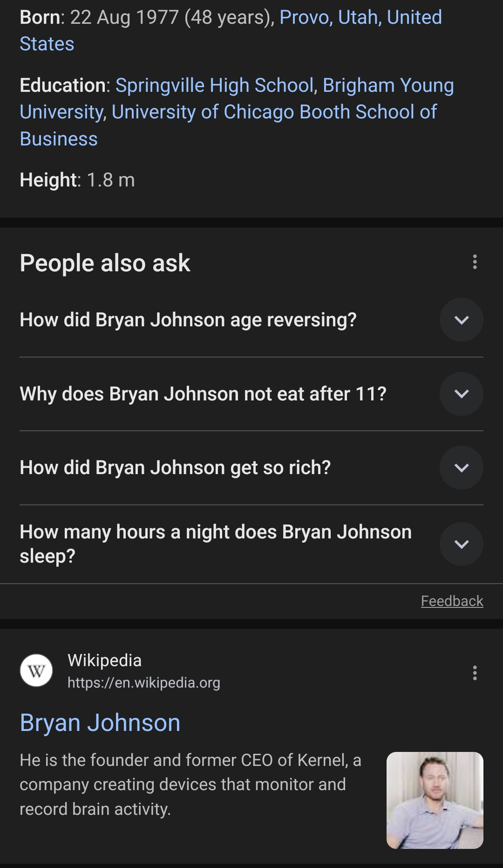Expand 'How did Bryan Johnson age reversing?'

coord(461,320)
